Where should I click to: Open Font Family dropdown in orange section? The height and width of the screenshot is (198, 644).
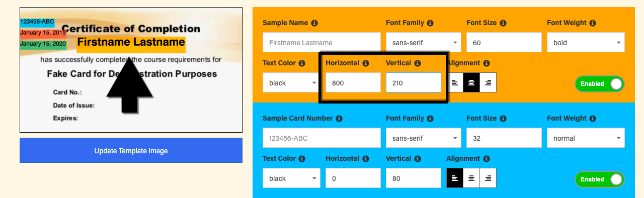point(424,43)
